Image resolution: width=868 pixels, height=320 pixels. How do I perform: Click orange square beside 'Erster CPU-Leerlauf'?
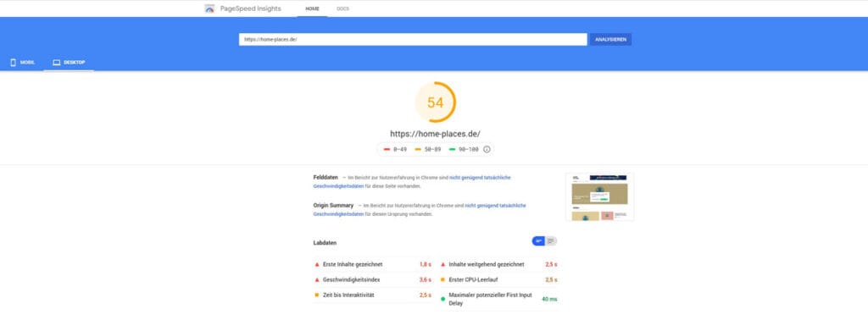pos(442,279)
